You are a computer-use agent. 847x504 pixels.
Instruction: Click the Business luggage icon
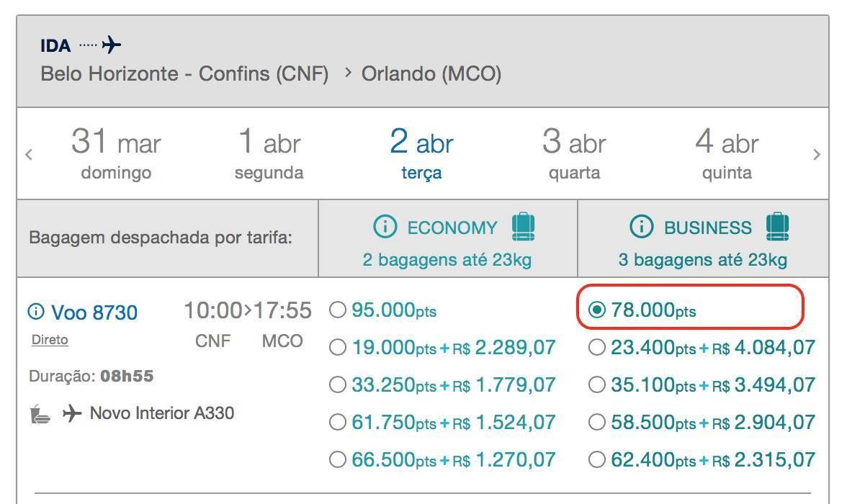click(777, 227)
